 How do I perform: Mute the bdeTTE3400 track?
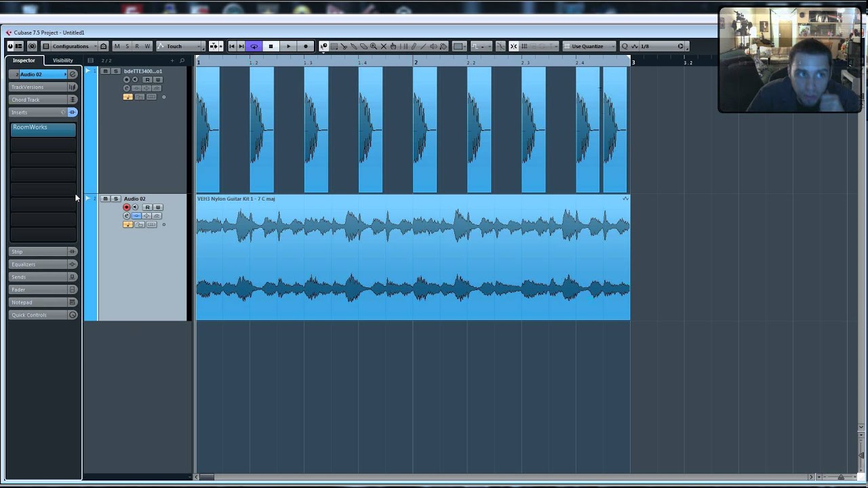[105, 71]
